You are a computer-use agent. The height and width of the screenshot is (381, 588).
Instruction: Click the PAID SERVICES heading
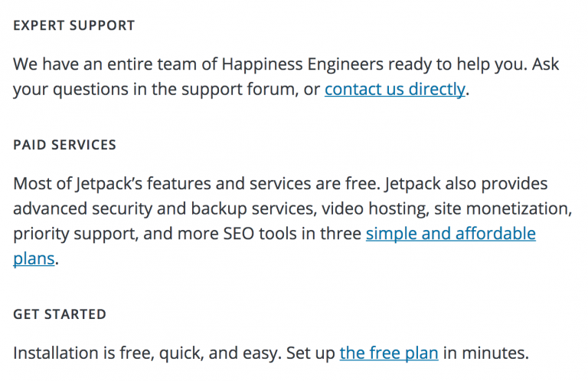(x=64, y=144)
